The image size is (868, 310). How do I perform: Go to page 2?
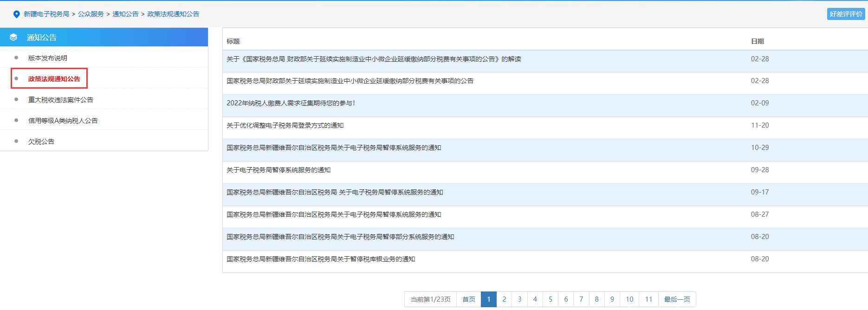[504, 299]
